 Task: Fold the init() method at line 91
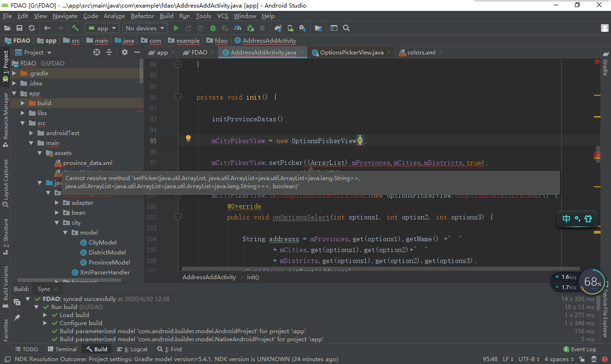click(178, 97)
